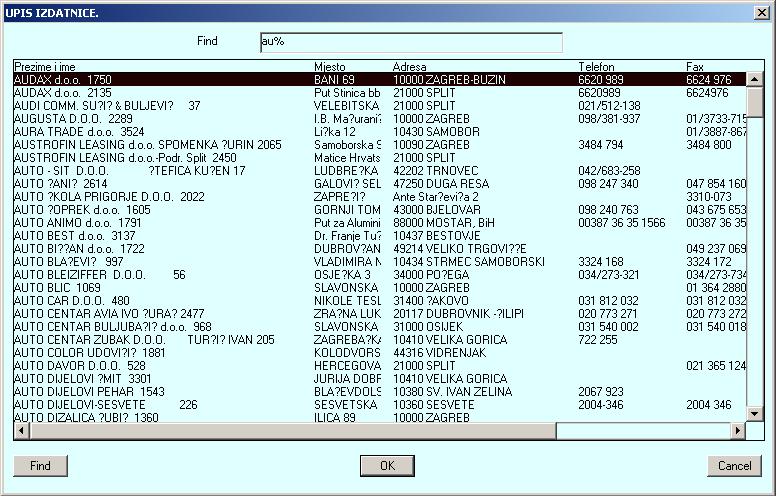This screenshot has width=776, height=496.
Task: Select the AURA TRADE d.o.o. 3524 row
Action: [380, 132]
